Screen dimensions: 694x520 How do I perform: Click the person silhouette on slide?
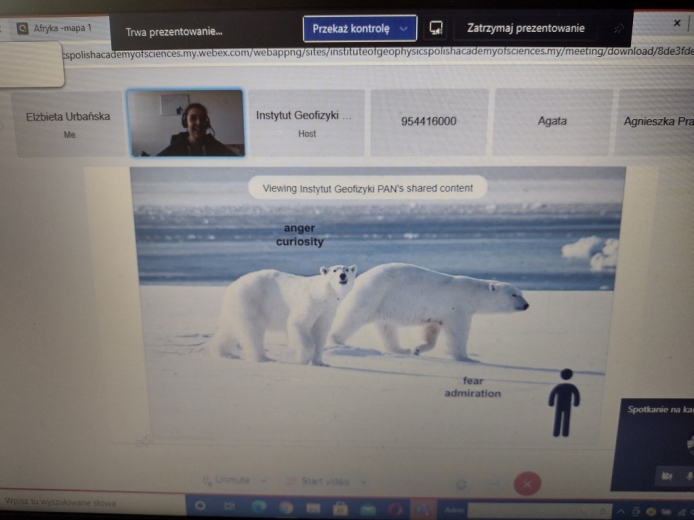pyautogui.click(x=564, y=403)
